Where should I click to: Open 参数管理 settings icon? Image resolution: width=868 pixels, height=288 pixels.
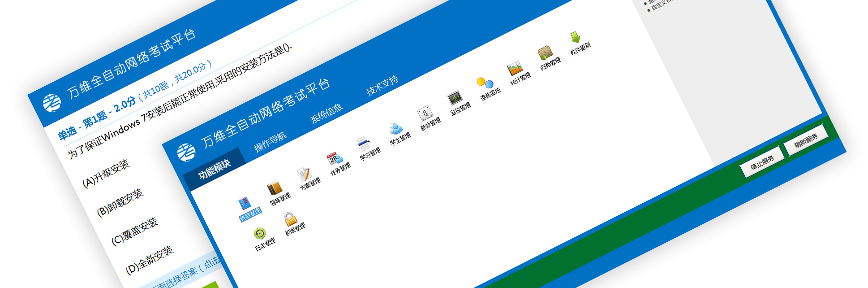(425, 113)
